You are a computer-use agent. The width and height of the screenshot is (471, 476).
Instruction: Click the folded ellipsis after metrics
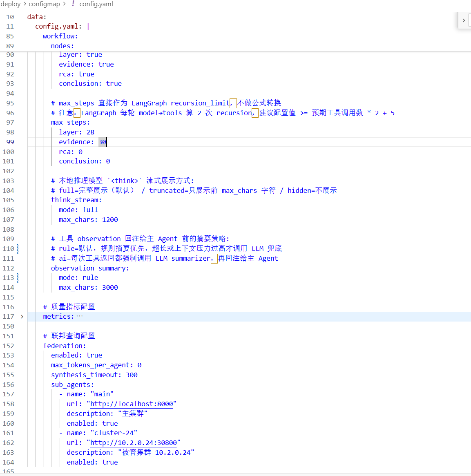[x=80, y=317]
